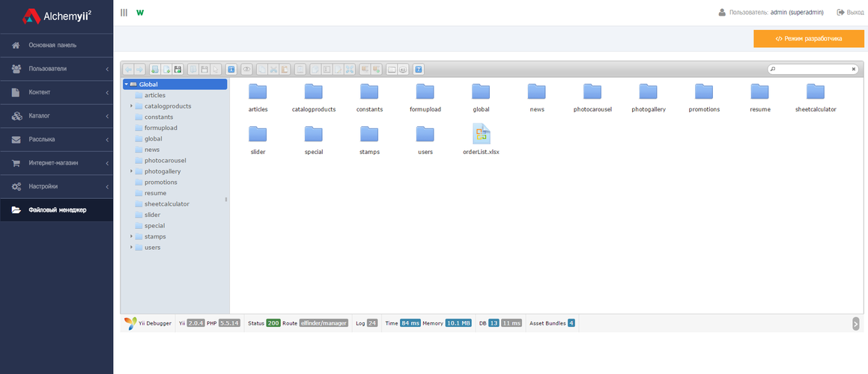This screenshot has height=374, width=868.
Task: Click the download toolbar icon
Action: coord(204,70)
